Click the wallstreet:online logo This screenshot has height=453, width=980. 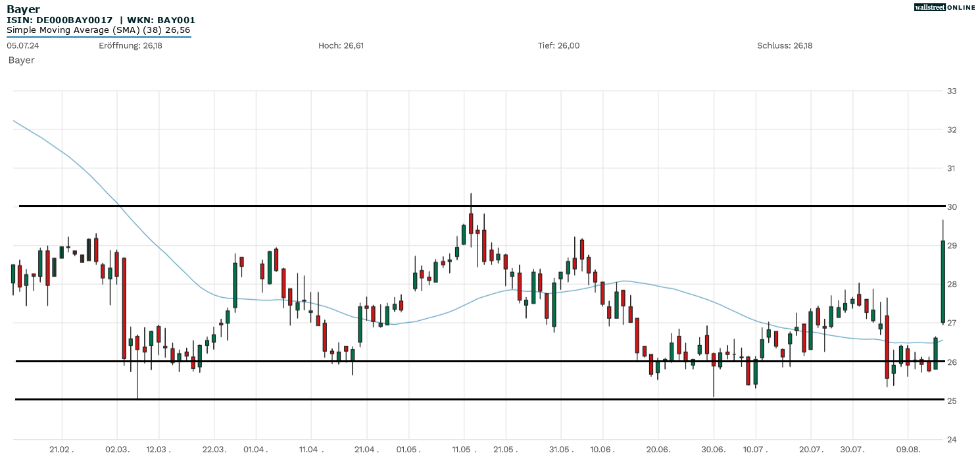945,7
